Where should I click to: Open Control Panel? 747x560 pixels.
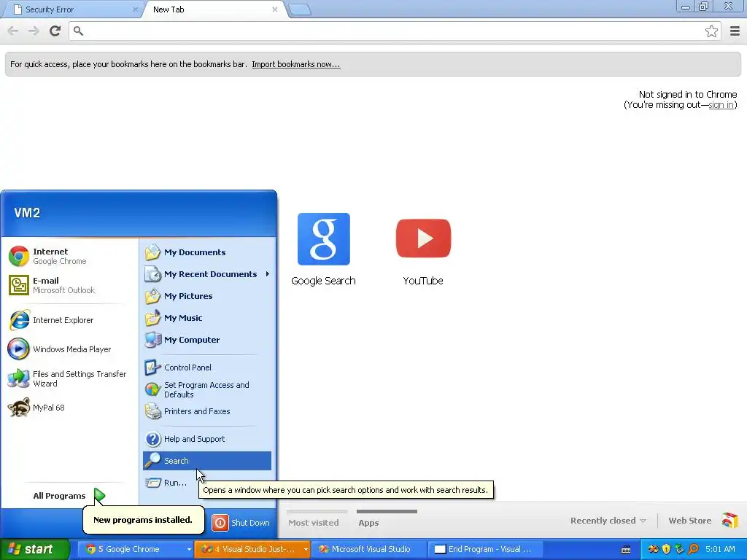[207, 367]
